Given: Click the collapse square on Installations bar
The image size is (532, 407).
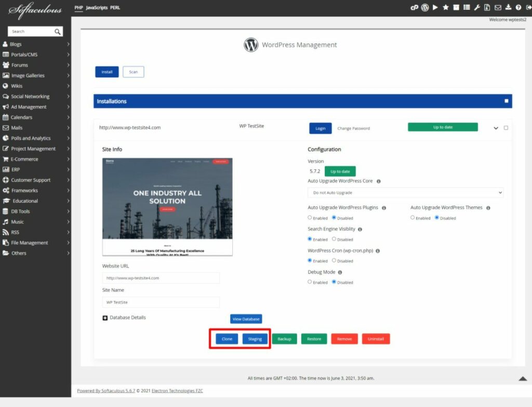Looking at the screenshot, I should (x=506, y=101).
